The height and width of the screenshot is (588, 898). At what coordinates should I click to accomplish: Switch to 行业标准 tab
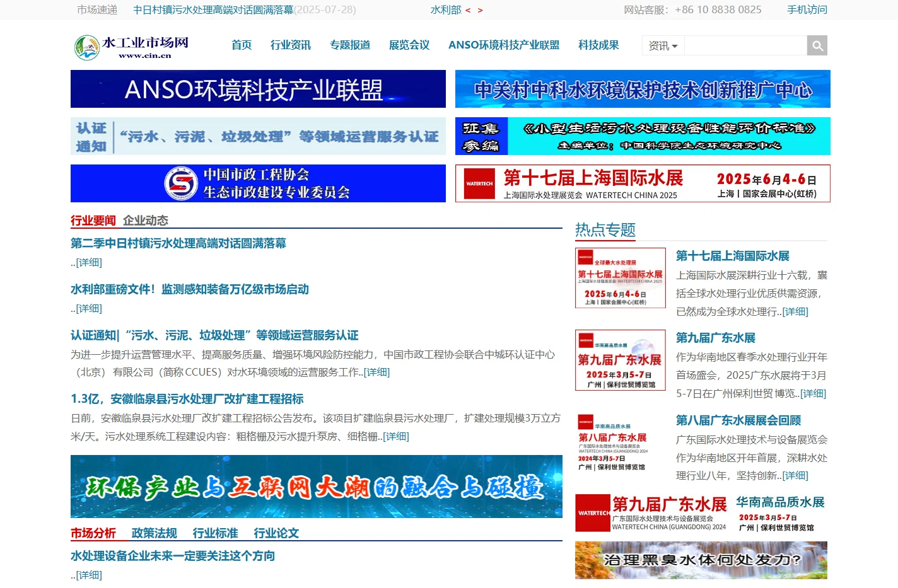coord(216,533)
